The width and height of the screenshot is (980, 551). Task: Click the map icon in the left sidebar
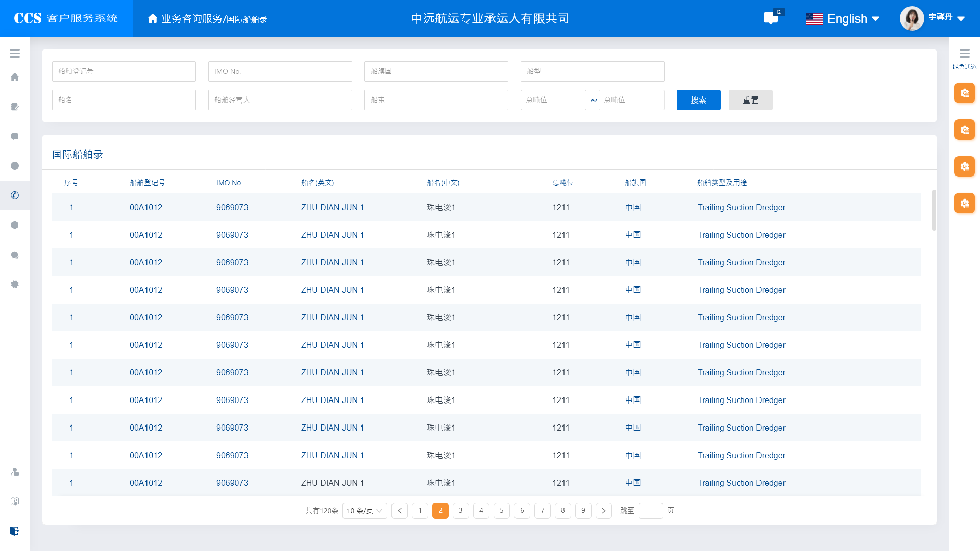tap(15, 502)
